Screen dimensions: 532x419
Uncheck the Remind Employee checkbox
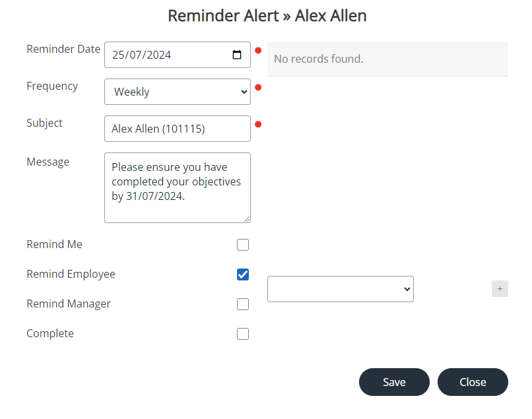click(243, 274)
